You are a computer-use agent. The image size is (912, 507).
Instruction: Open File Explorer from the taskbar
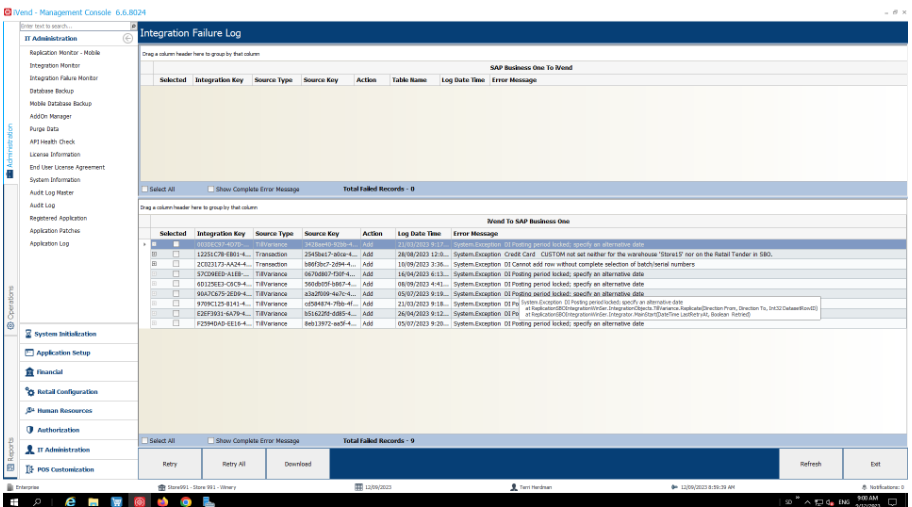pos(93,502)
